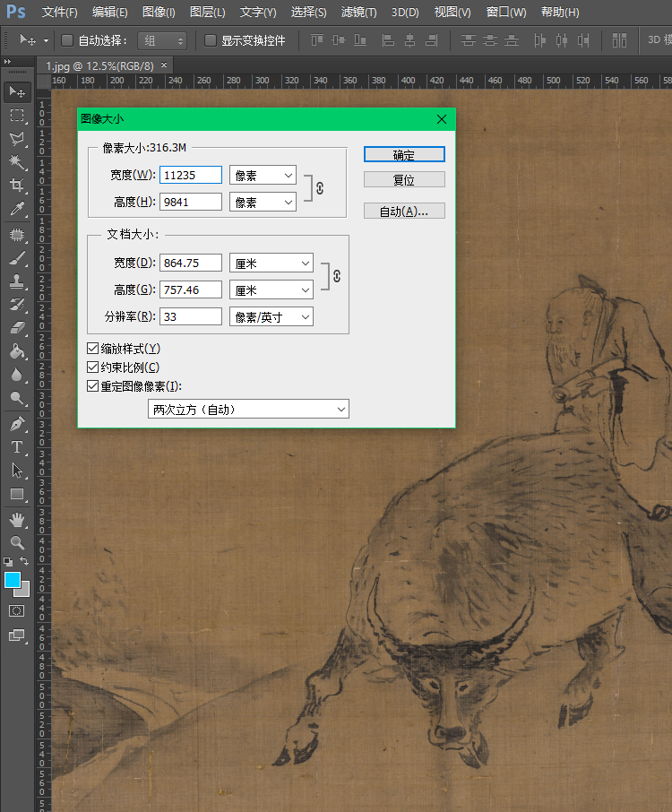Uncheck 约束比例 checkbox
The width and height of the screenshot is (672, 812).
(92, 367)
